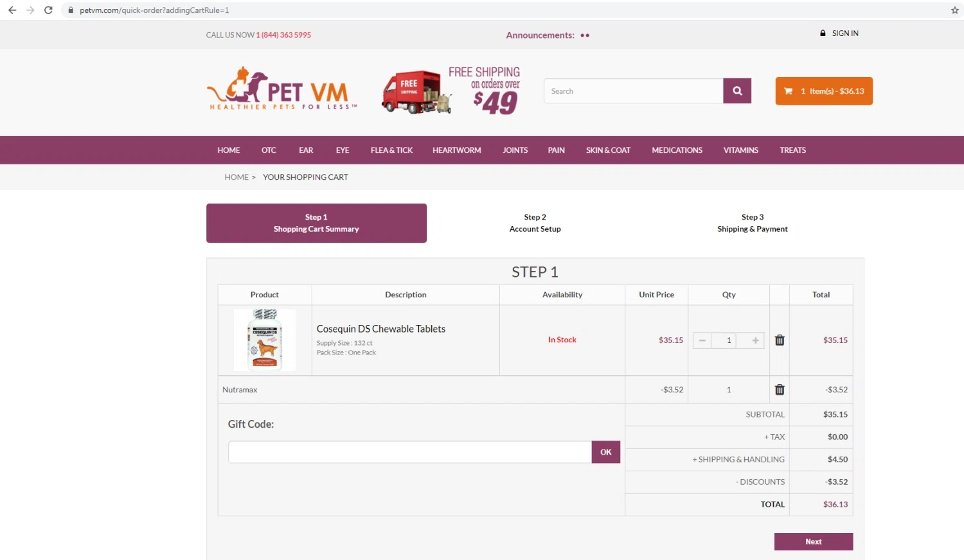Screen dimensions: 964x560
Task: Select Step 1 Shopping Cart Summary tab
Action: click(316, 223)
